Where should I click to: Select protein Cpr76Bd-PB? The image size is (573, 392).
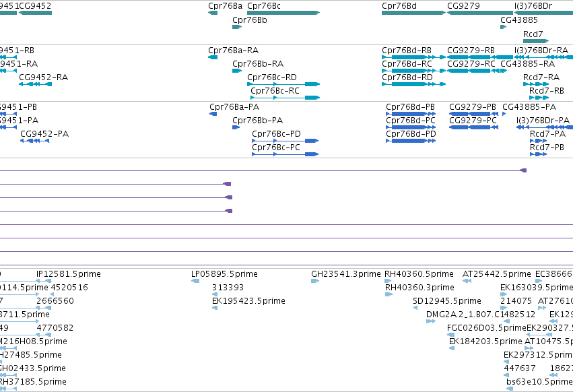pyautogui.click(x=411, y=114)
